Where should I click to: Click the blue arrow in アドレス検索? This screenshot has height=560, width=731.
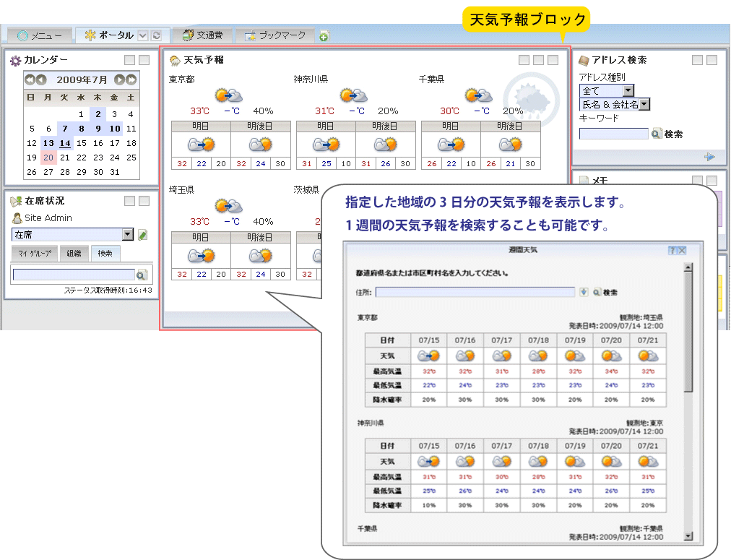click(709, 157)
